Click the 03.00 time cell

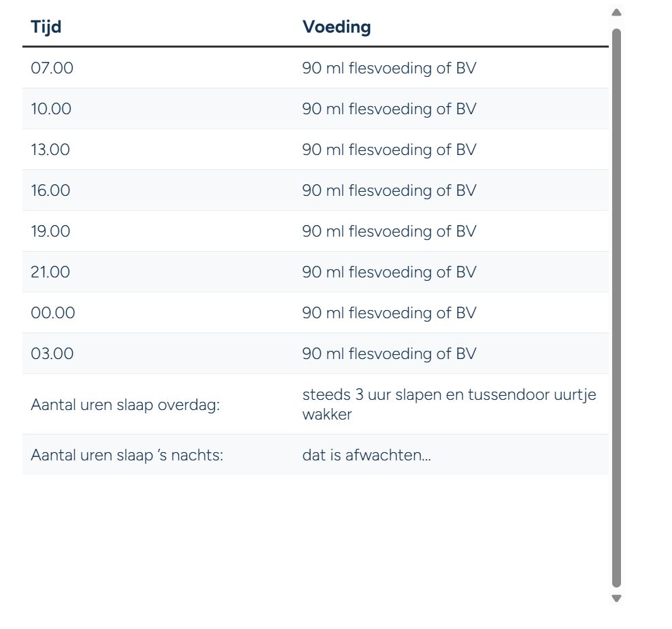click(52, 354)
